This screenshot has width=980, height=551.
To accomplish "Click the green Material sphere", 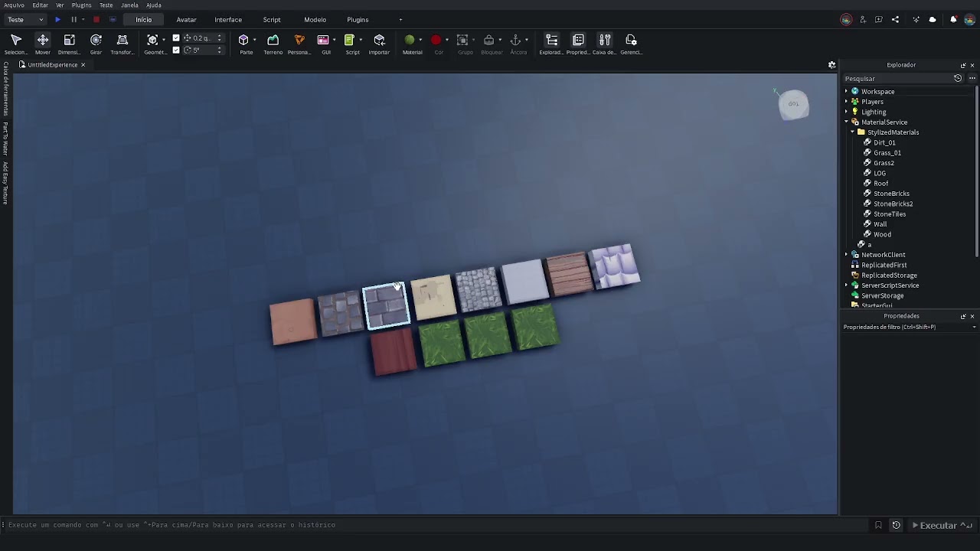I will click(410, 40).
